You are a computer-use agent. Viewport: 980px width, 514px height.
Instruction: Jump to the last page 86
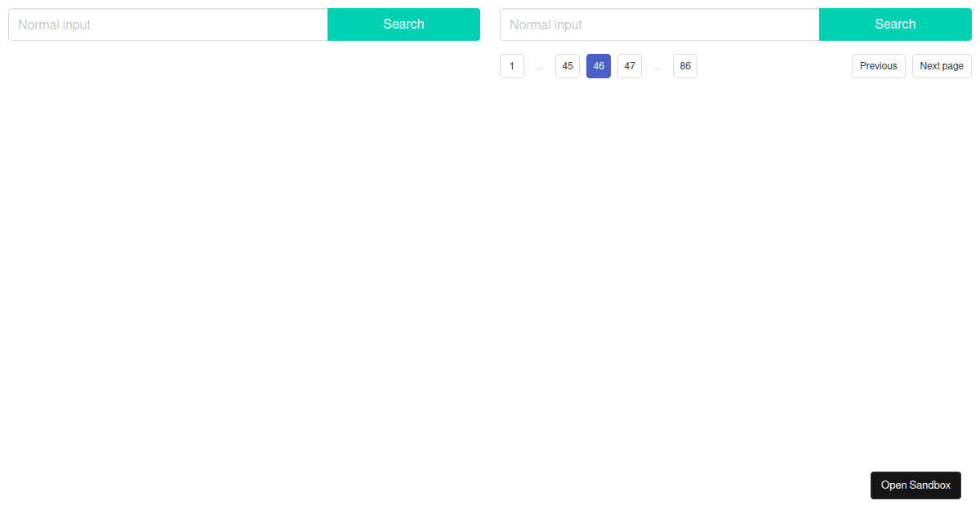685,66
